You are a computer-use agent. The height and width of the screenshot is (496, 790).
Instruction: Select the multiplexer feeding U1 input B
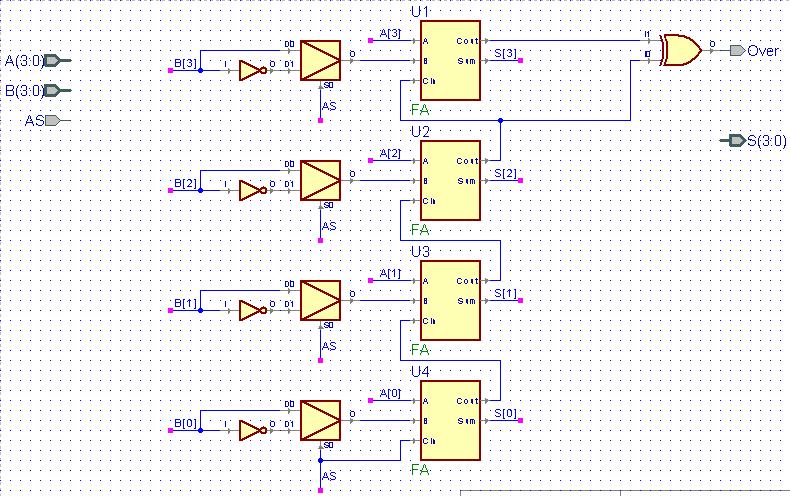pyautogui.click(x=320, y=60)
